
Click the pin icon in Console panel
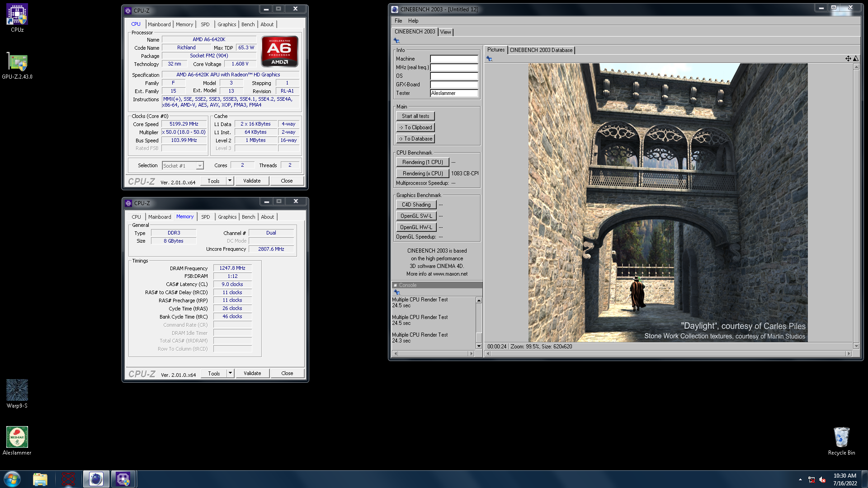point(397,292)
